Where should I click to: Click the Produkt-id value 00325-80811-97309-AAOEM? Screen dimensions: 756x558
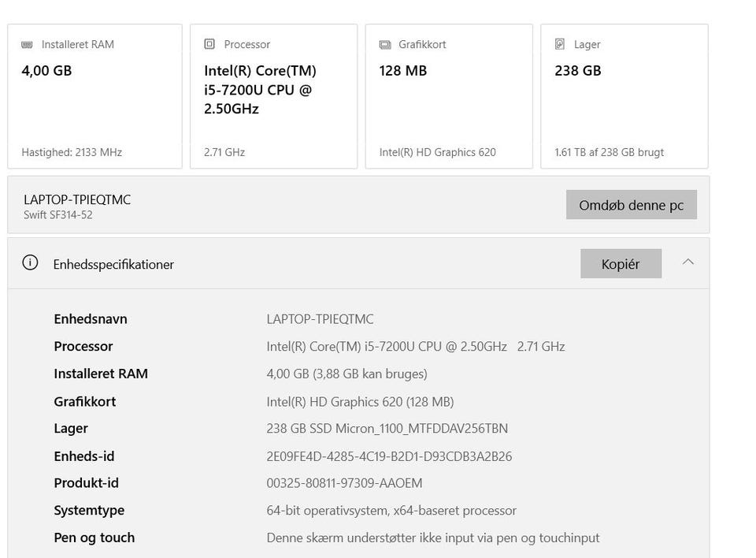tap(344, 483)
